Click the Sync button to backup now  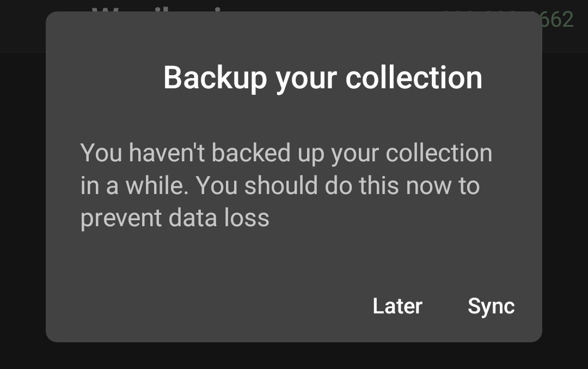(x=491, y=306)
